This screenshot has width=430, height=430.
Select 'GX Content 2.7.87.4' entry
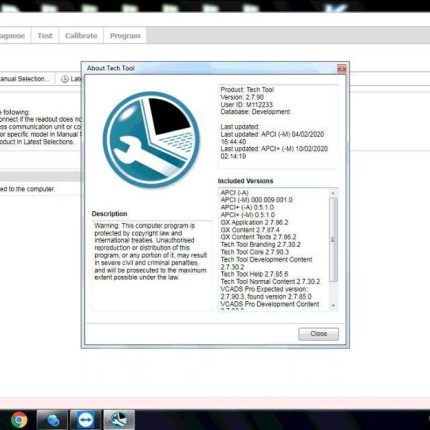click(x=250, y=230)
